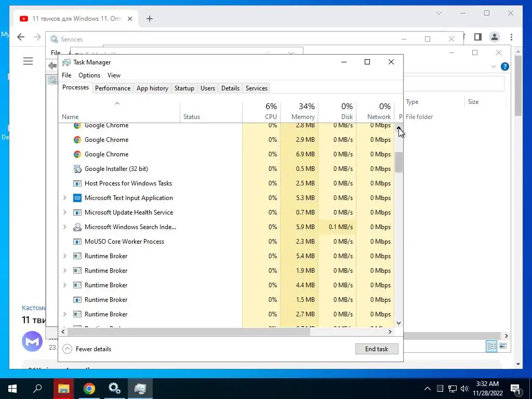Switch to the Details tab

230,88
